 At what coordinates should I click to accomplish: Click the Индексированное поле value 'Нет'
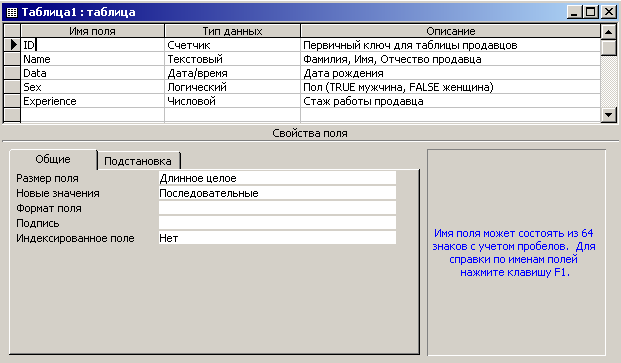click(x=277, y=238)
